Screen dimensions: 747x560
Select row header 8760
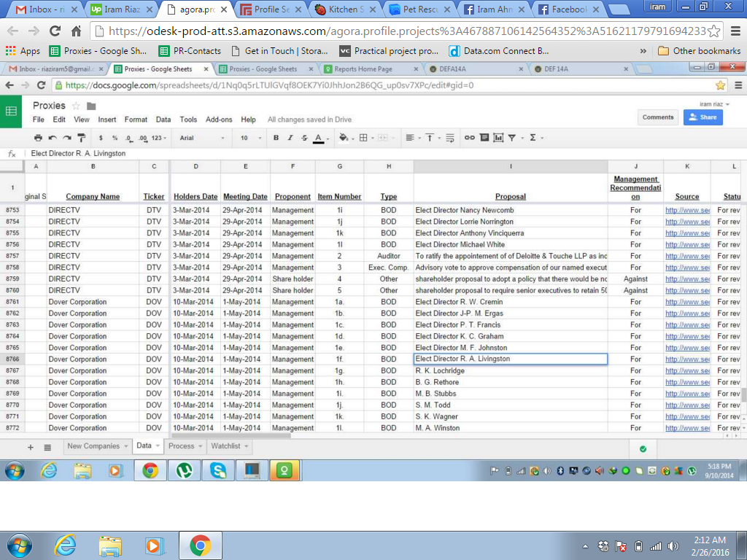click(12, 290)
